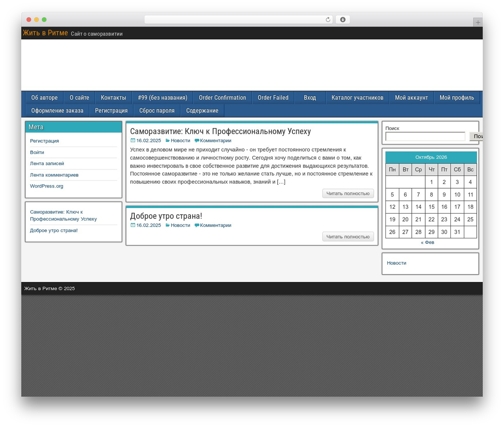
Task: Open post title Саморазвитие: Ключ к Профессиональному Успеху
Action: (x=220, y=132)
